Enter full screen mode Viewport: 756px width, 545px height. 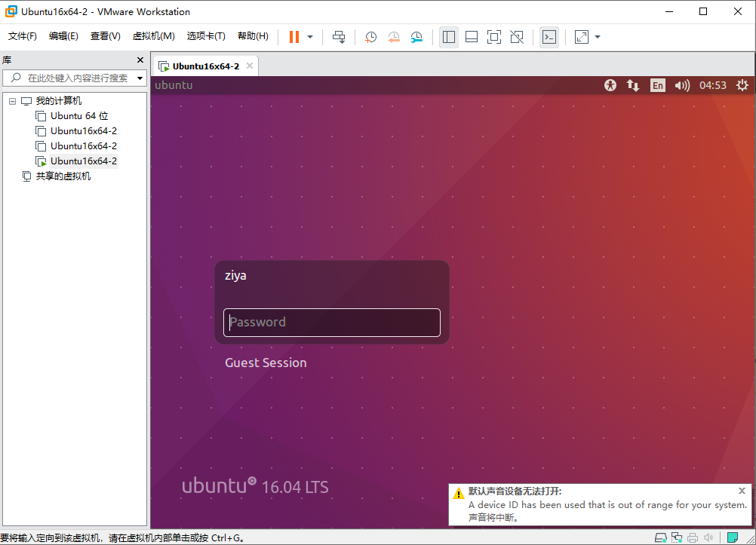(x=494, y=37)
